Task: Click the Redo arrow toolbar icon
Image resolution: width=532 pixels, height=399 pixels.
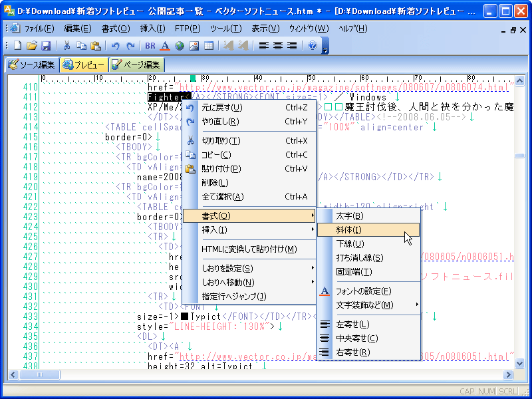Action: point(130,45)
